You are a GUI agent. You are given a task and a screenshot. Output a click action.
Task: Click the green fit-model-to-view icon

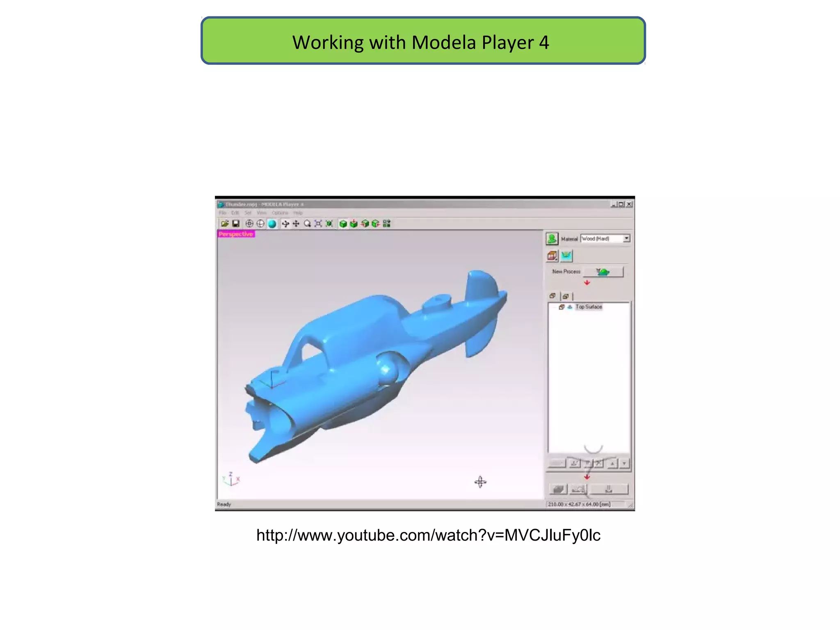(329, 224)
